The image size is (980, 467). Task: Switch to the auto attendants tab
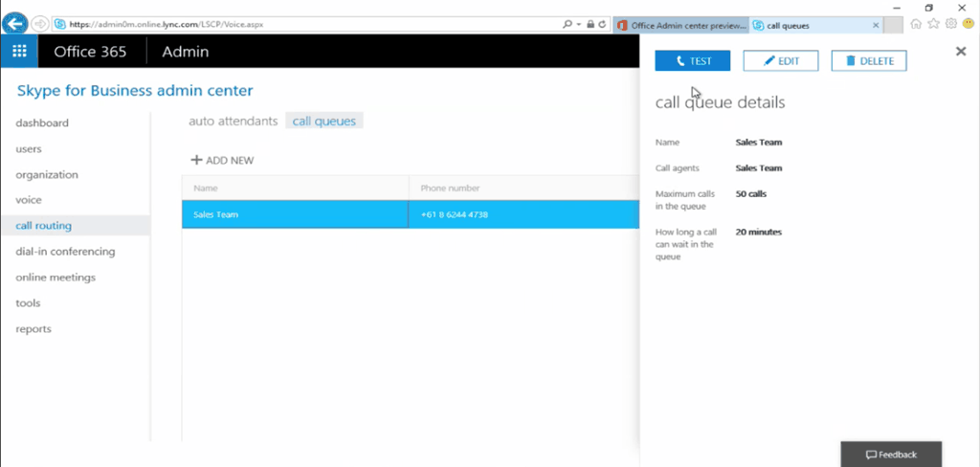(233, 122)
